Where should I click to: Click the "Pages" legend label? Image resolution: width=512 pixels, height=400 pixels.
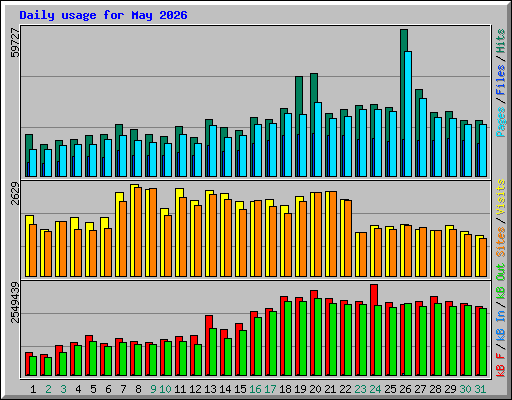click(x=501, y=122)
